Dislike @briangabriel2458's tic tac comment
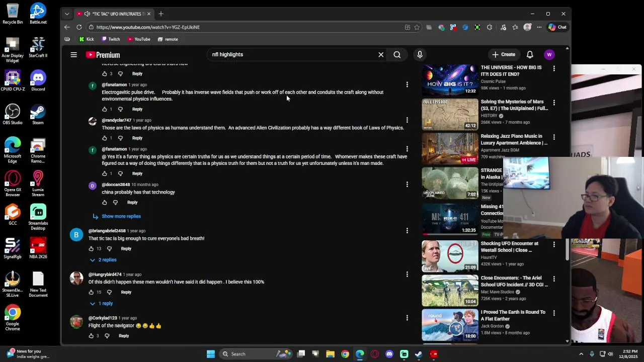Viewport: 644px width, 362px height. [109, 248]
